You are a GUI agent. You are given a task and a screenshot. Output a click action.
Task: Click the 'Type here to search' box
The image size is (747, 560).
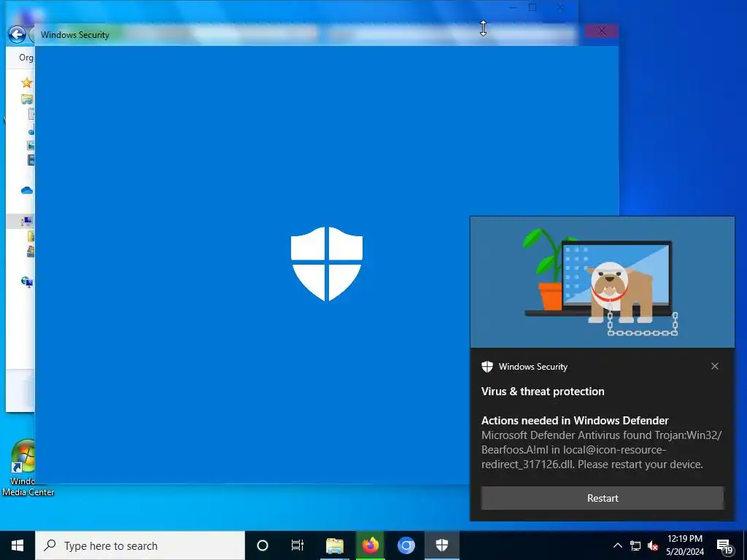click(x=140, y=545)
